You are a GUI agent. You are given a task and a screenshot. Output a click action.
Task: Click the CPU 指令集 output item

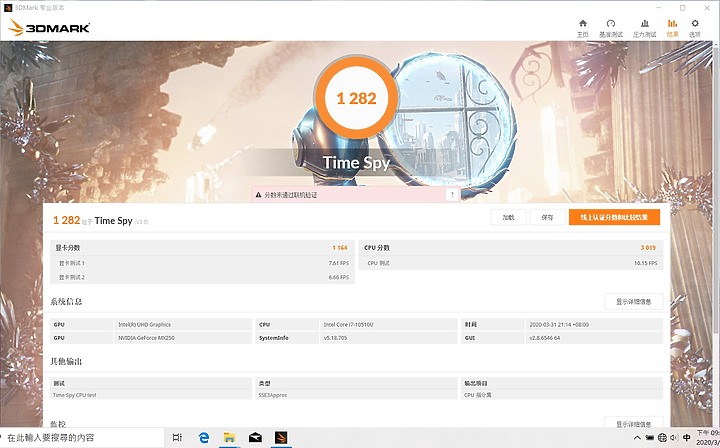pos(478,395)
